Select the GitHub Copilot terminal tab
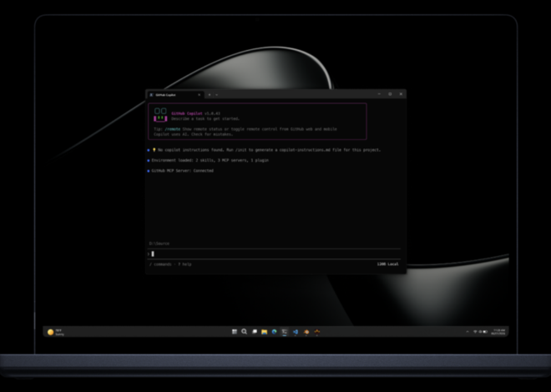The image size is (551, 392). tap(174, 95)
